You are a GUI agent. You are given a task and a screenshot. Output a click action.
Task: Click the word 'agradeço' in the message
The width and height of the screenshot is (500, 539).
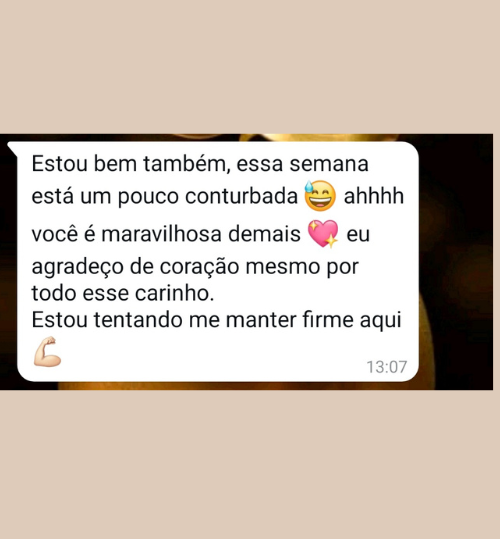click(x=77, y=267)
